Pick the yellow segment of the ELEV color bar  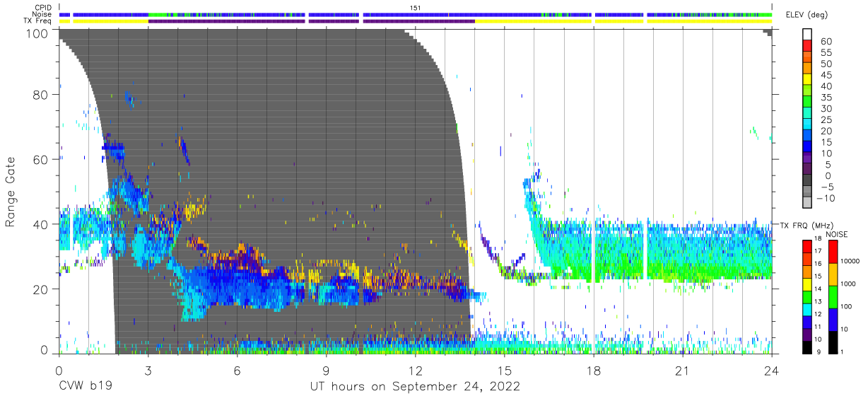pos(808,80)
